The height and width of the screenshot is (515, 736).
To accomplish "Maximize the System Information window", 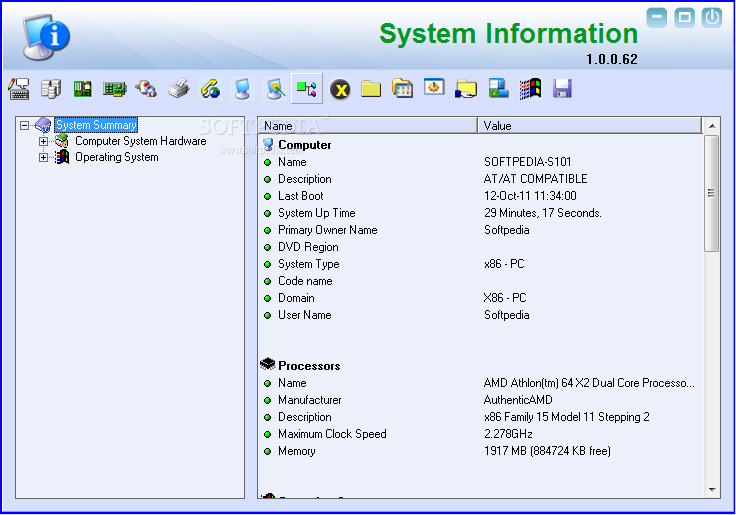I will (684, 18).
